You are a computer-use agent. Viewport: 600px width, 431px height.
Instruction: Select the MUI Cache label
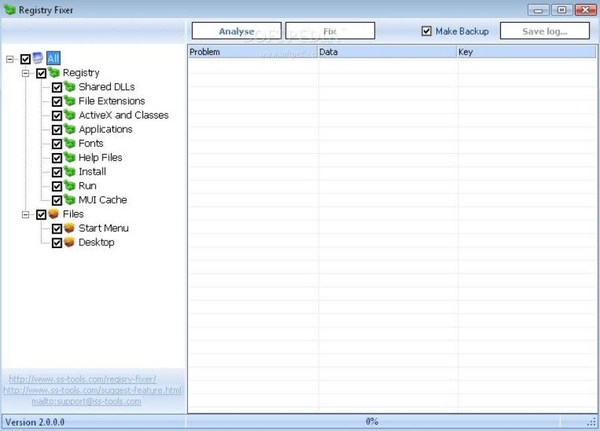tap(103, 199)
